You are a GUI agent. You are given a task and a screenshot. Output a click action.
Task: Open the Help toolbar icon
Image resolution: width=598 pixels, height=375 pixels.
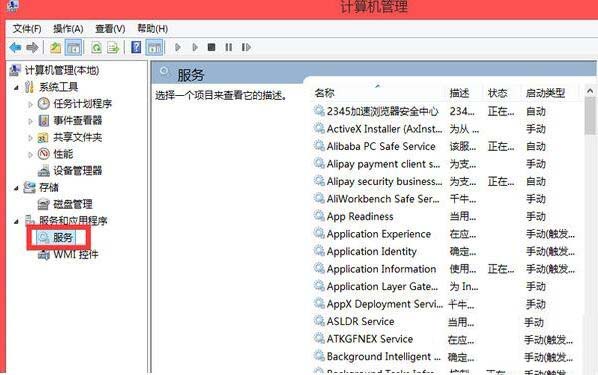[x=136, y=48]
